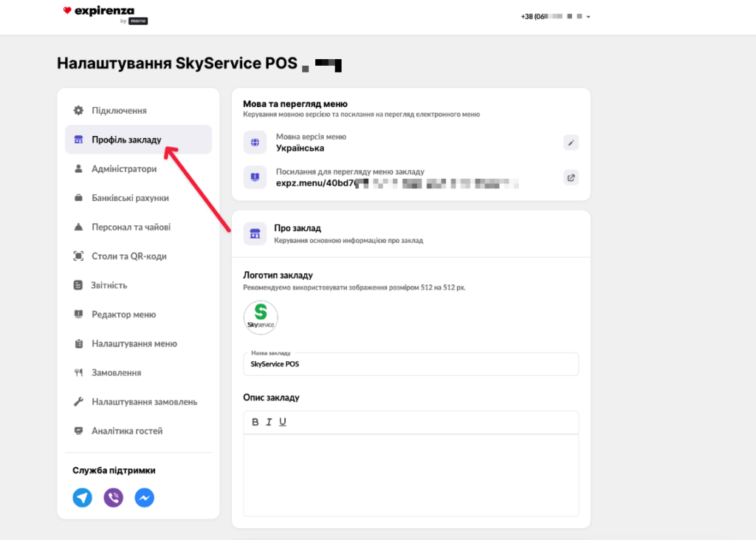This screenshot has height=540, width=756.
Task: Go to Адміністратори in the sidebar
Action: pyautogui.click(x=124, y=169)
